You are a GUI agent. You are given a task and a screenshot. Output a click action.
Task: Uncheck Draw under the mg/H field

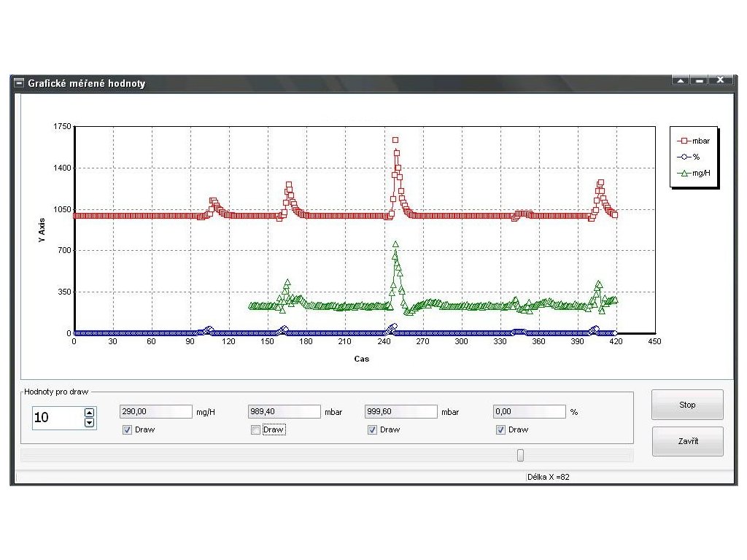(127, 430)
